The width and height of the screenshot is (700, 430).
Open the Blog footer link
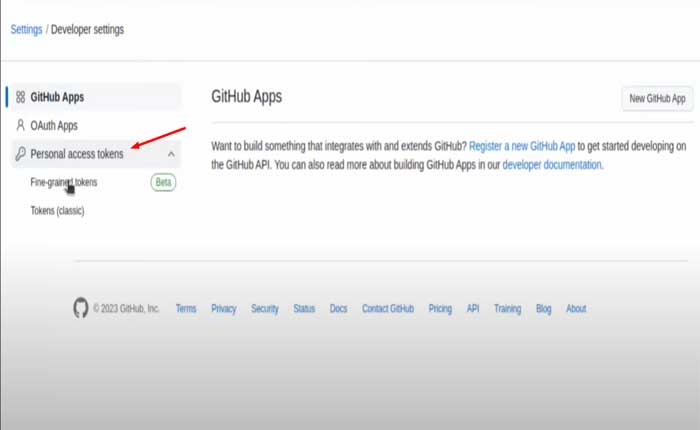point(543,309)
